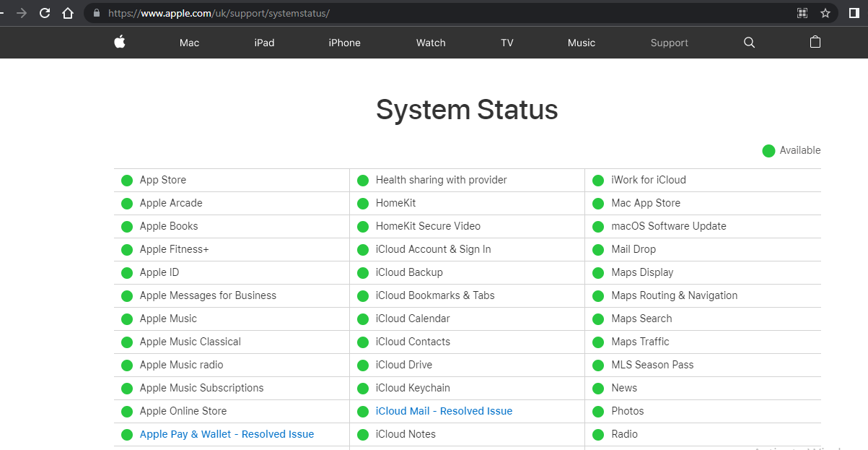Viewport: 868px width, 450px height.
Task: Open the TV menu item
Action: (507, 43)
